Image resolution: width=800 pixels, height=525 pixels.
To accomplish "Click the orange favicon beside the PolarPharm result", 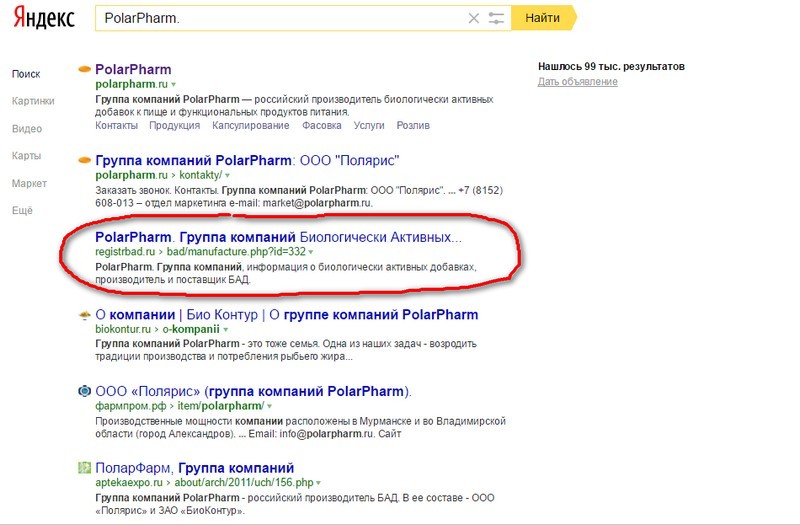I will point(84,70).
